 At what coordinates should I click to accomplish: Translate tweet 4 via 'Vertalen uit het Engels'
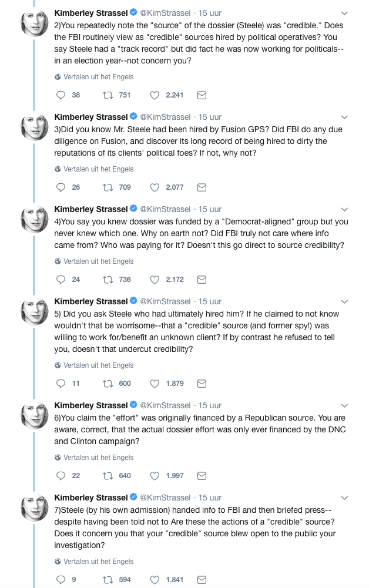(98, 261)
